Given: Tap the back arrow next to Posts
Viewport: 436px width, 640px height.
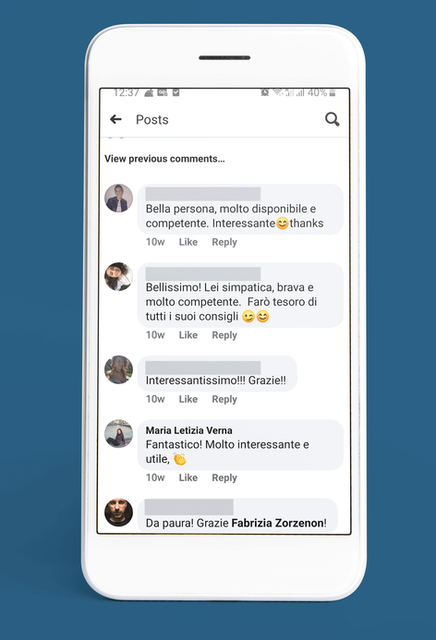Looking at the screenshot, I should pos(116,119).
